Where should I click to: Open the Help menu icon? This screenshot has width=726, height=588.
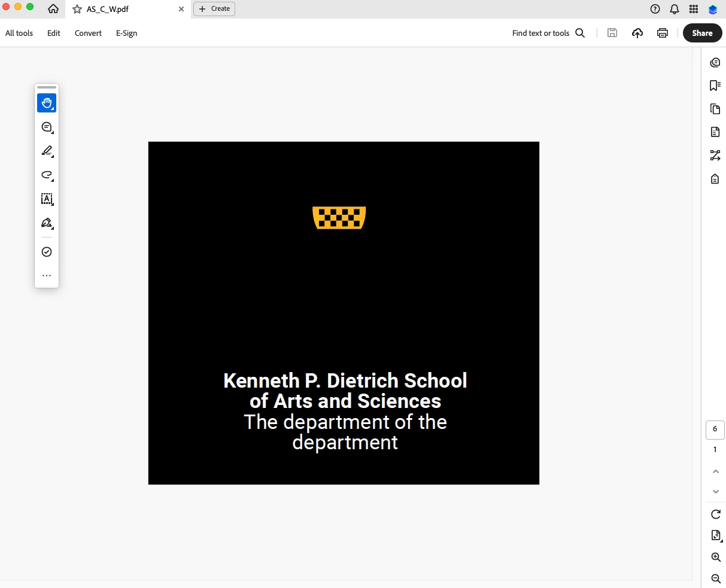coord(655,9)
